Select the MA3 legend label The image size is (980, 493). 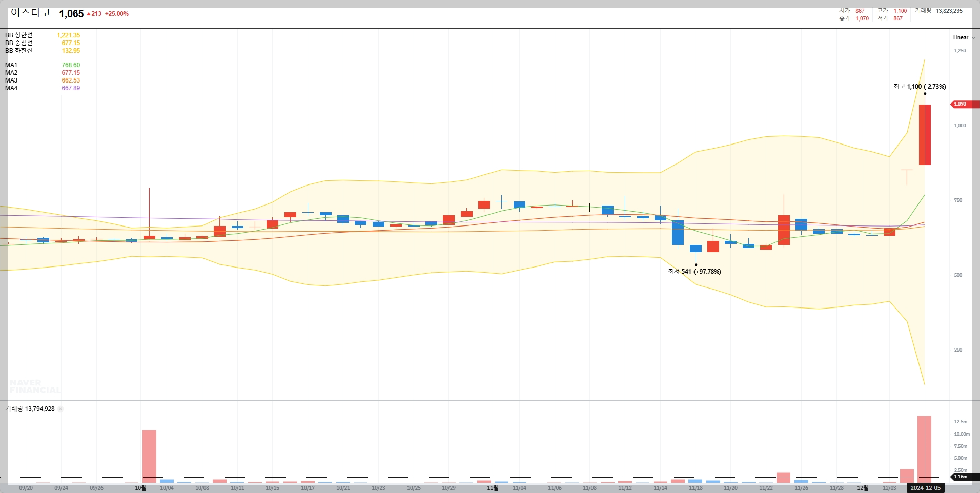point(11,80)
